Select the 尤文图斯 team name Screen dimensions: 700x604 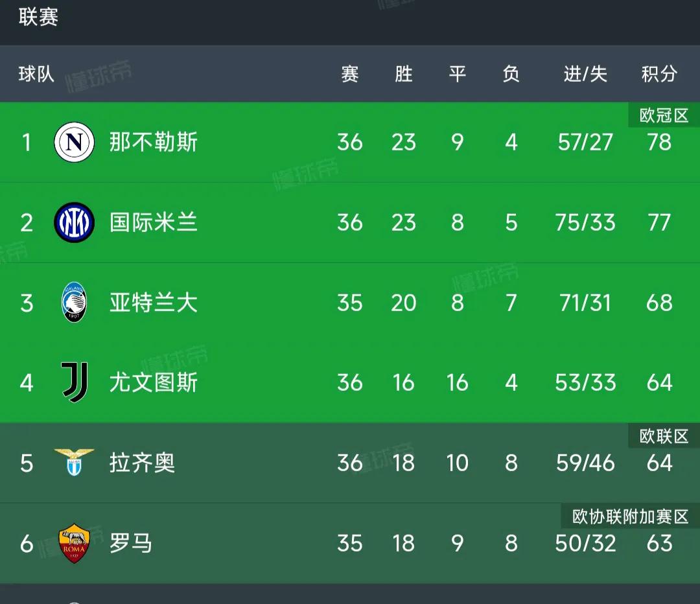(154, 382)
